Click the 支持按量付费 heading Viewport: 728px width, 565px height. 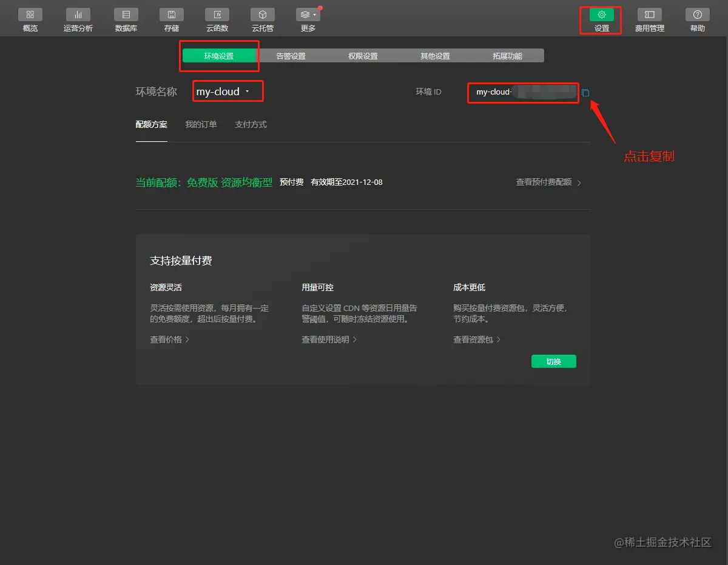point(181,261)
